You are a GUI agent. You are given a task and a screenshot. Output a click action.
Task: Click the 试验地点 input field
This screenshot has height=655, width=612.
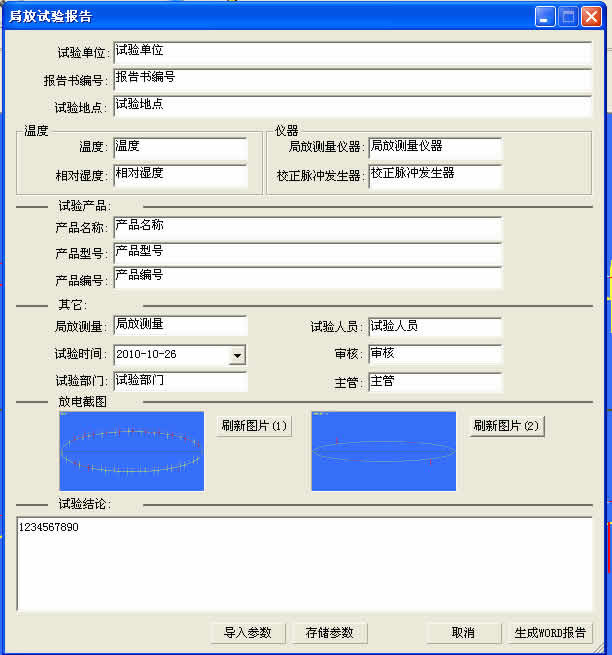coord(353,107)
